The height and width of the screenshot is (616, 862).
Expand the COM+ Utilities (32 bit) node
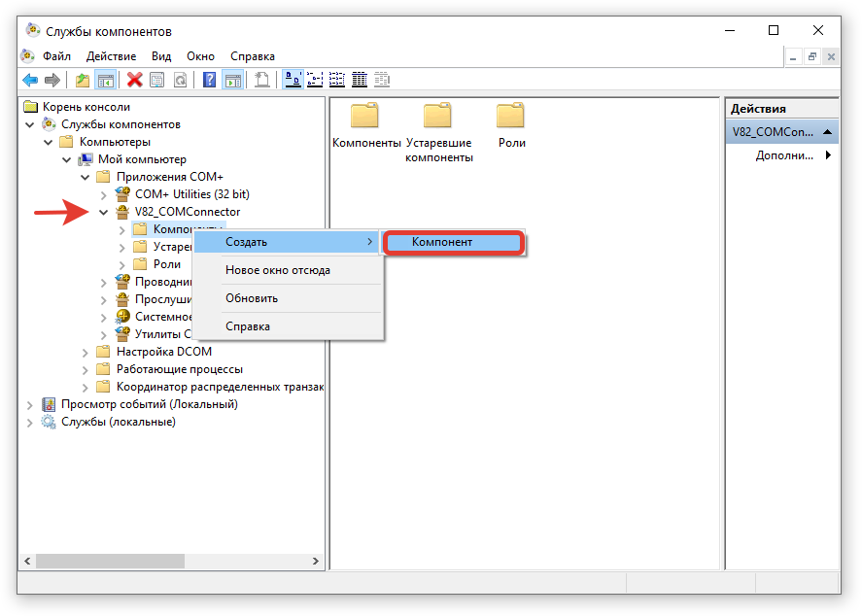tap(103, 194)
